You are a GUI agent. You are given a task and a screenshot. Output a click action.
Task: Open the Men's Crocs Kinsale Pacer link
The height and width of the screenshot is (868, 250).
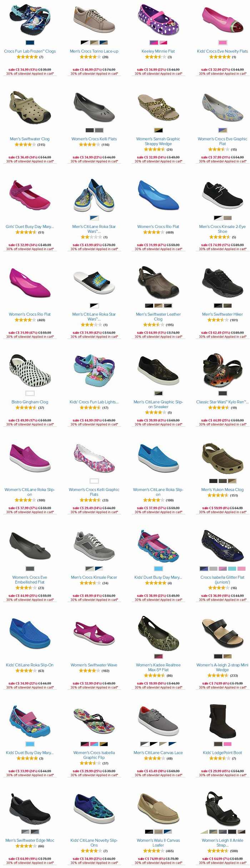(x=94, y=577)
